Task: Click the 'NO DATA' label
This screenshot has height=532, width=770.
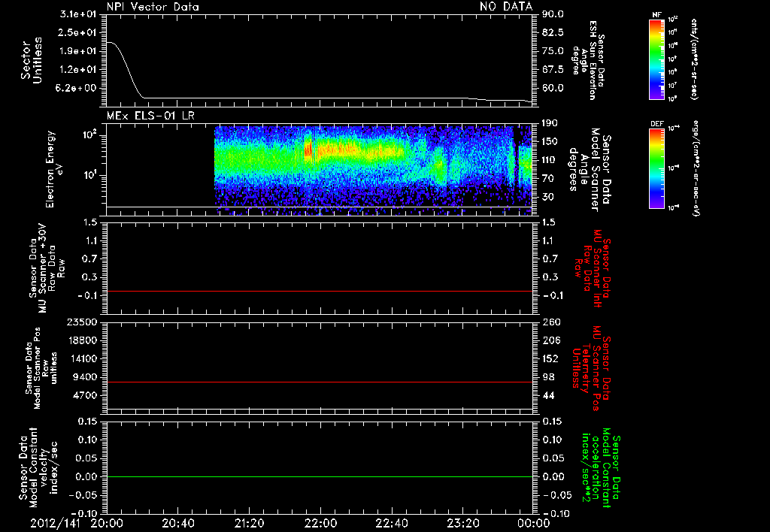Action: (x=506, y=6)
